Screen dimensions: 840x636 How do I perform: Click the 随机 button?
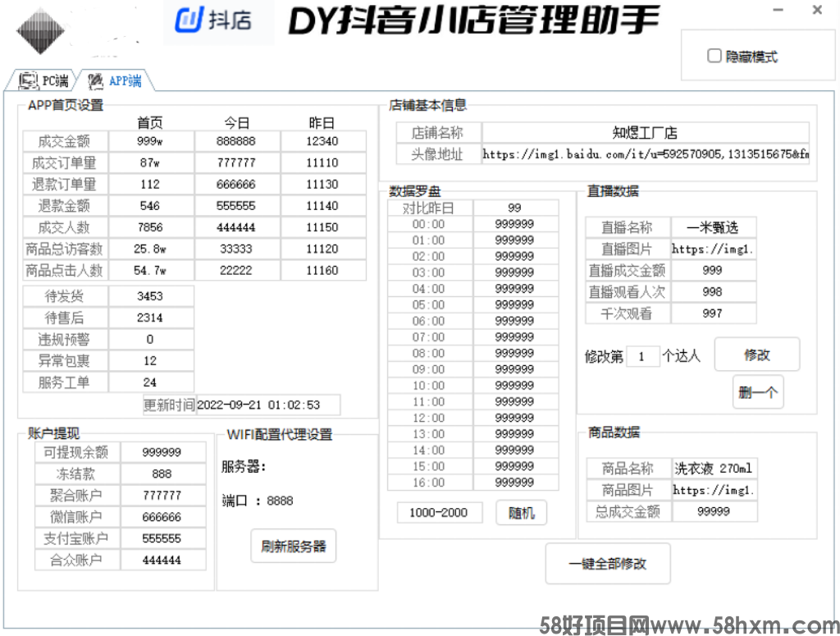point(521,513)
